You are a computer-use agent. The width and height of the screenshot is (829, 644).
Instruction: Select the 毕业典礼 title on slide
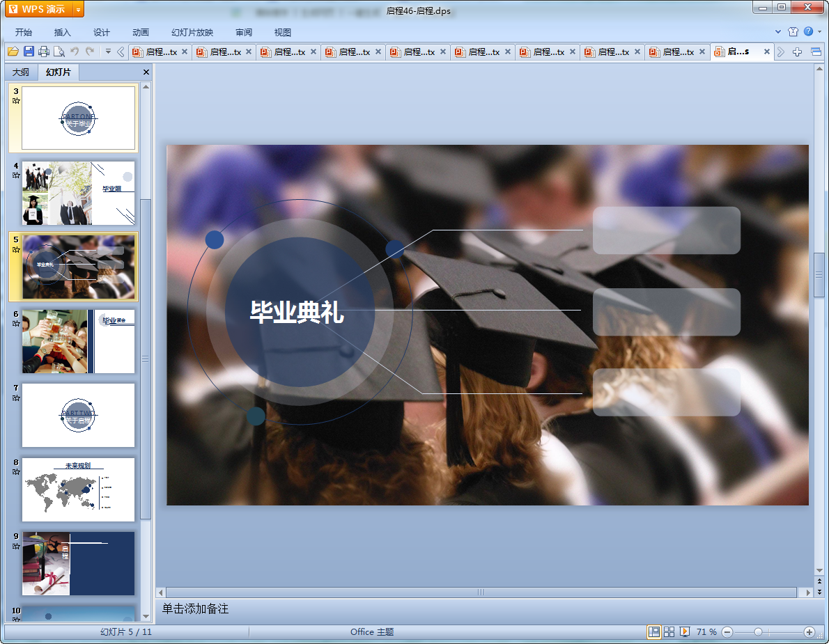[x=297, y=312]
